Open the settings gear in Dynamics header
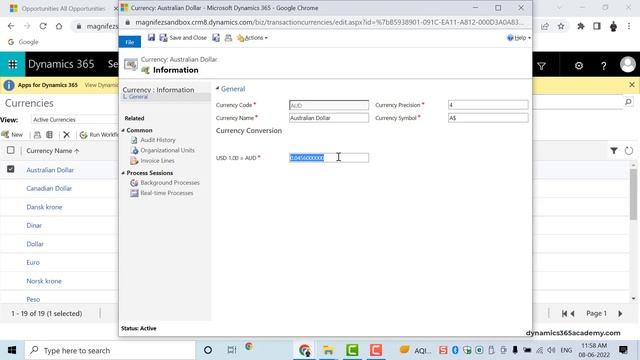The image size is (640, 360). [x=579, y=66]
